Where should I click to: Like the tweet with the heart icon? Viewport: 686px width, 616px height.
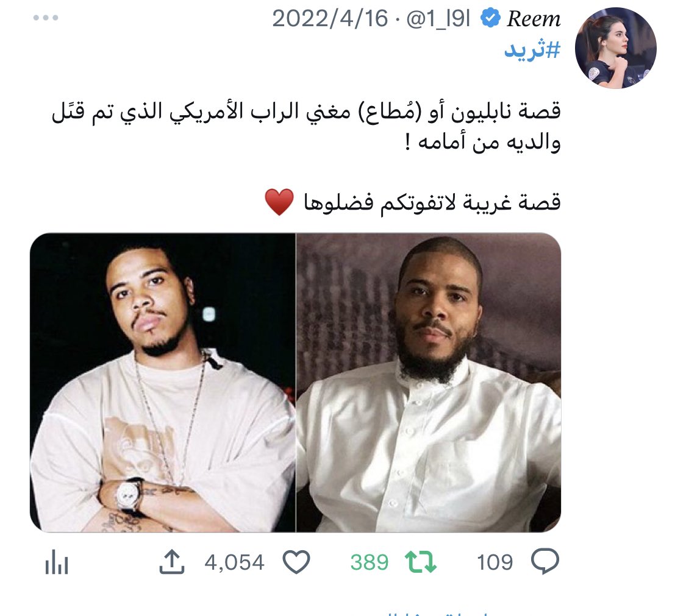pyautogui.click(x=296, y=561)
